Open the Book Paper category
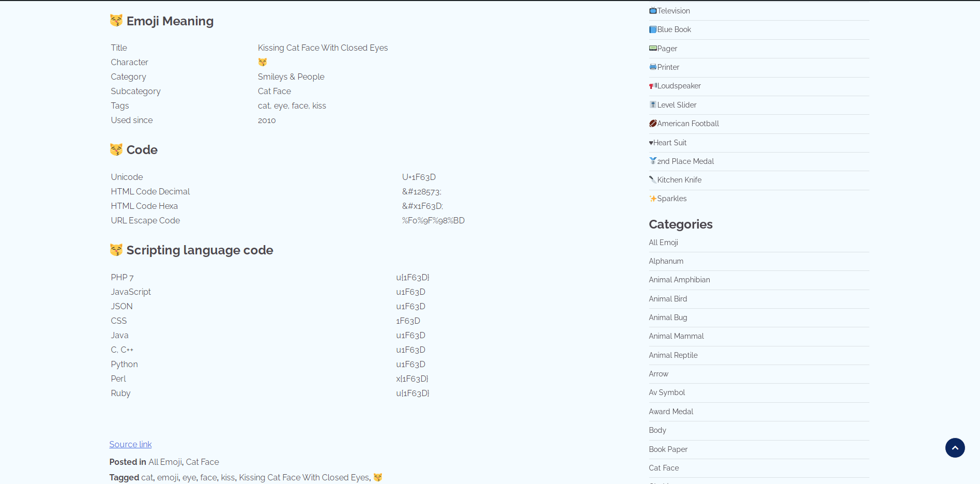The height and width of the screenshot is (484, 980). pyautogui.click(x=668, y=449)
